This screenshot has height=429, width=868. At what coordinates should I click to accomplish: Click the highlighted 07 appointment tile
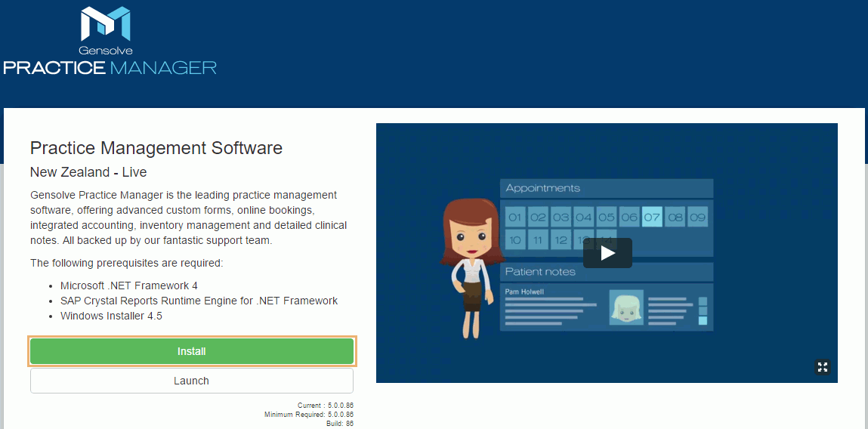click(652, 217)
